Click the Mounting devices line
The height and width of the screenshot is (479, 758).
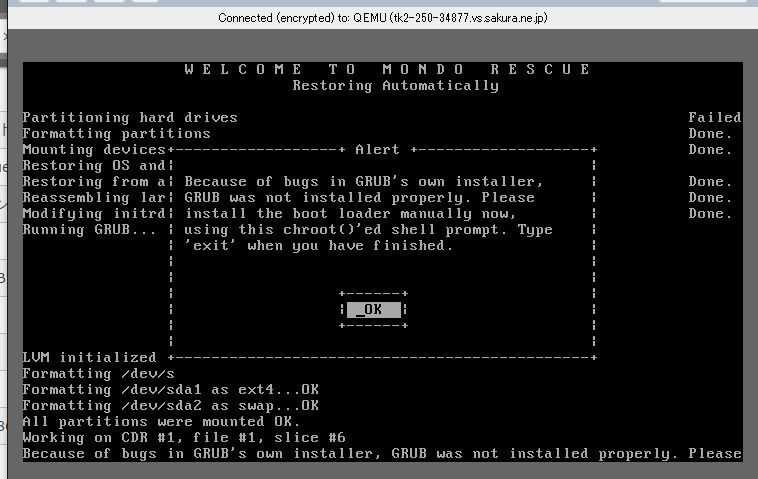point(94,150)
